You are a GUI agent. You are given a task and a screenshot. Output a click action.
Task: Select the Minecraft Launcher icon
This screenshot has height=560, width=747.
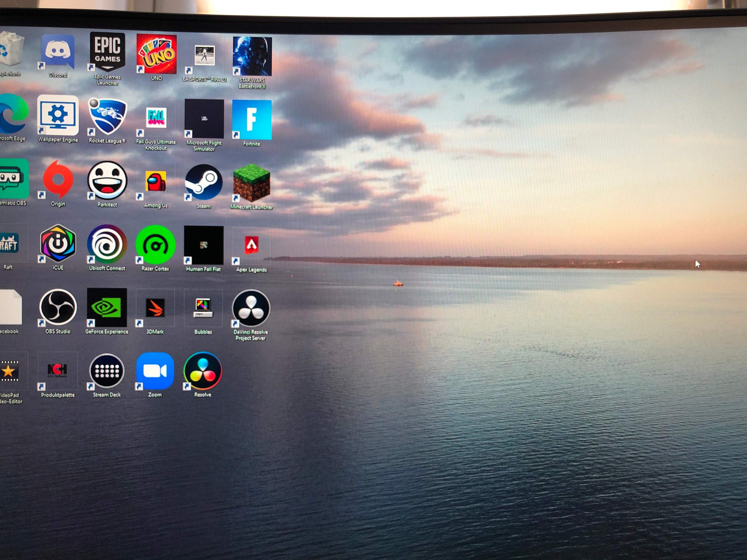pyautogui.click(x=252, y=183)
